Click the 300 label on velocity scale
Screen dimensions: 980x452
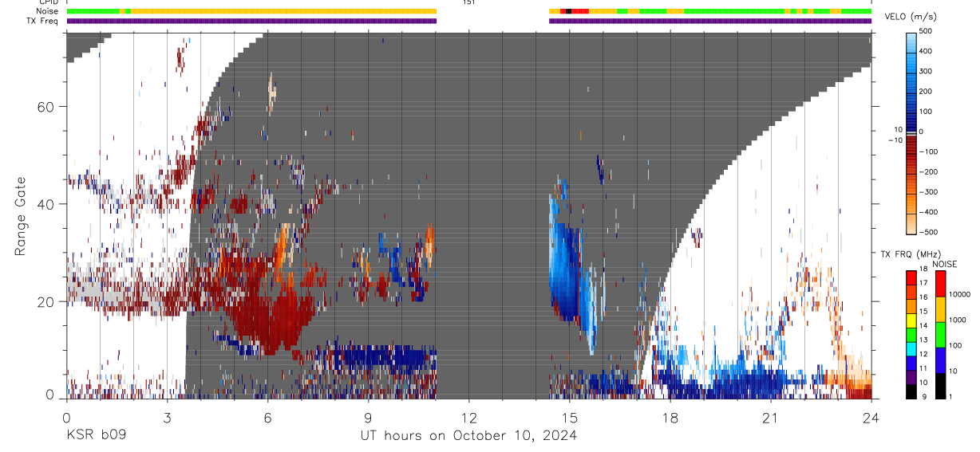tap(927, 71)
